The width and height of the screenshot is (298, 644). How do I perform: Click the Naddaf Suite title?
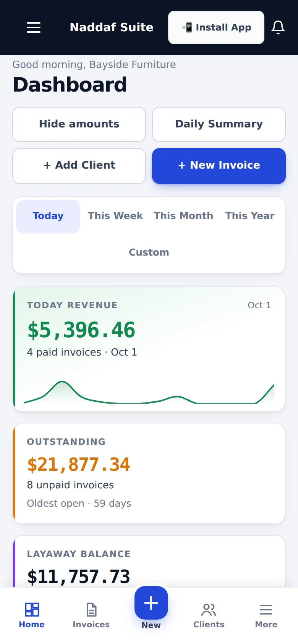tap(112, 27)
